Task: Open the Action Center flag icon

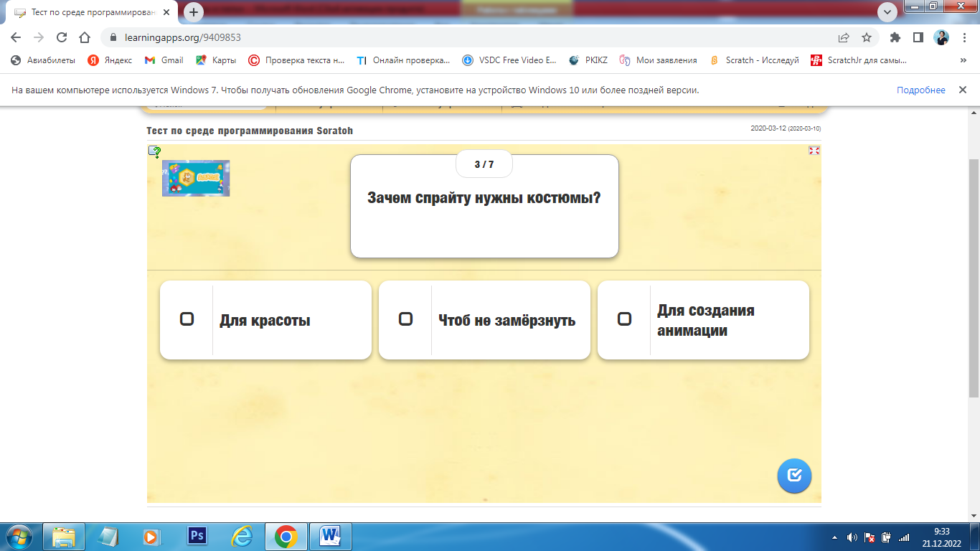Action: coord(870,537)
